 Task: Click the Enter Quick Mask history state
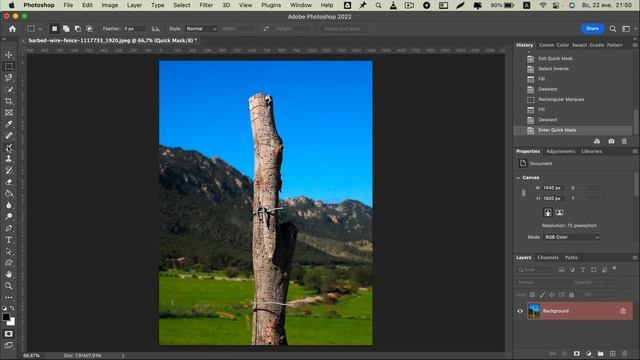click(557, 130)
